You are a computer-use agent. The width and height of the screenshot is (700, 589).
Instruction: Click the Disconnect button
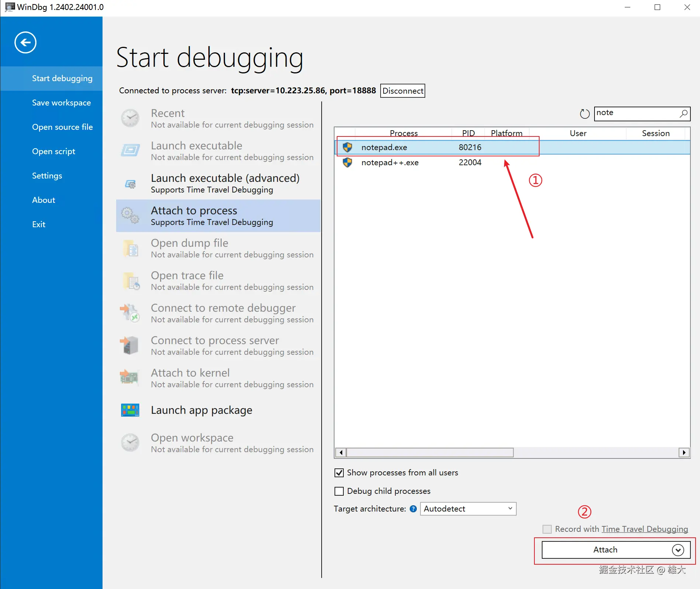403,91
